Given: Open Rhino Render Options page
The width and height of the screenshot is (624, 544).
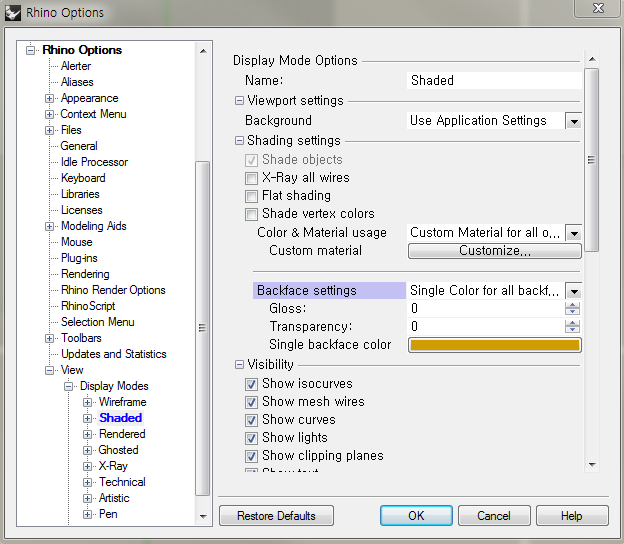Looking at the screenshot, I should tap(113, 290).
